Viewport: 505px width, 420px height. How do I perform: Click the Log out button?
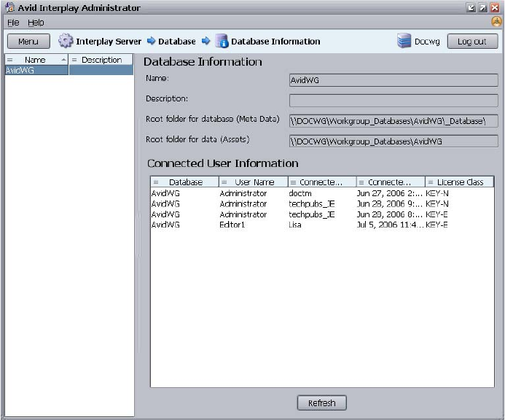pos(472,42)
